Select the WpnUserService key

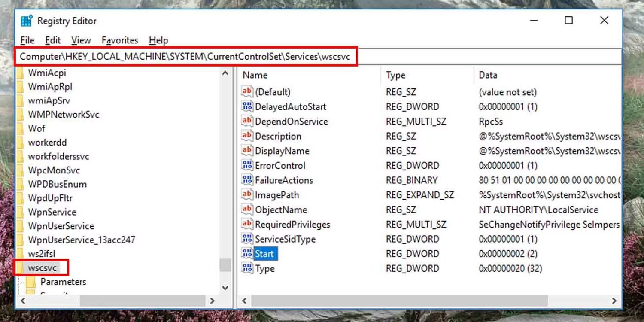tap(61, 226)
